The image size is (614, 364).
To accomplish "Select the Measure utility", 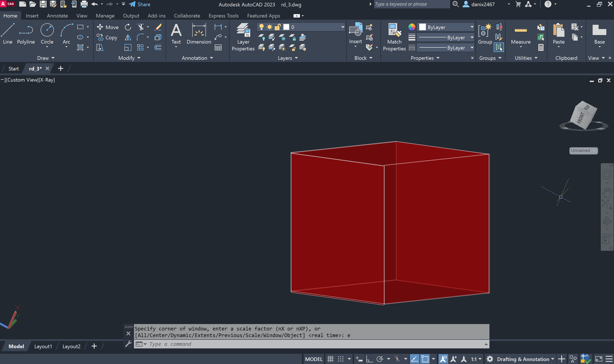I will click(x=521, y=34).
